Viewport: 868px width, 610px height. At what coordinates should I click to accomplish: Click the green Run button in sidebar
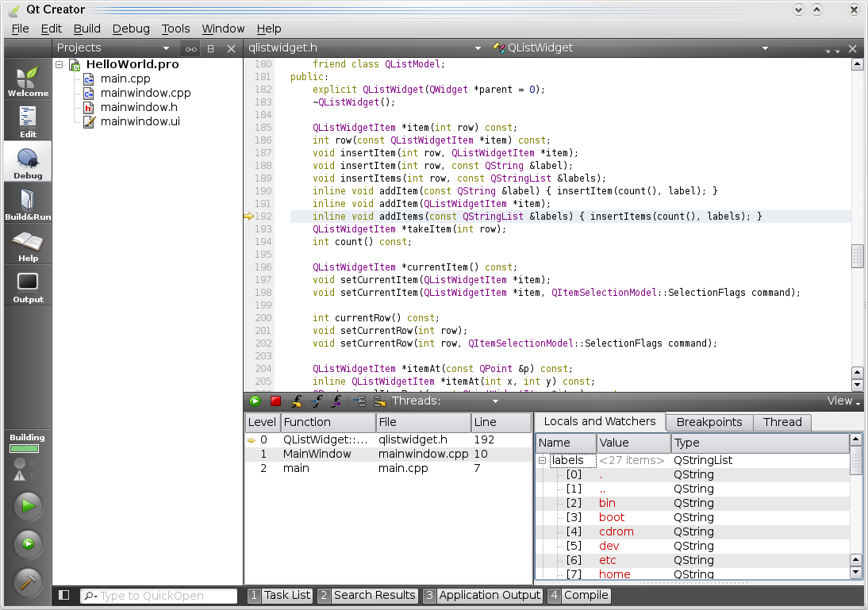point(28,506)
